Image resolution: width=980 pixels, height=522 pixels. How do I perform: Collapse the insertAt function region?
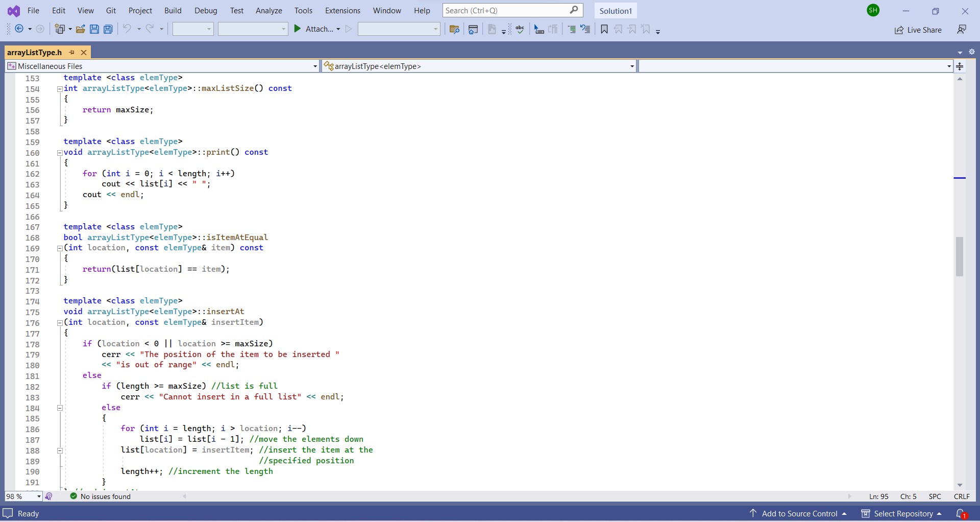[x=60, y=322]
